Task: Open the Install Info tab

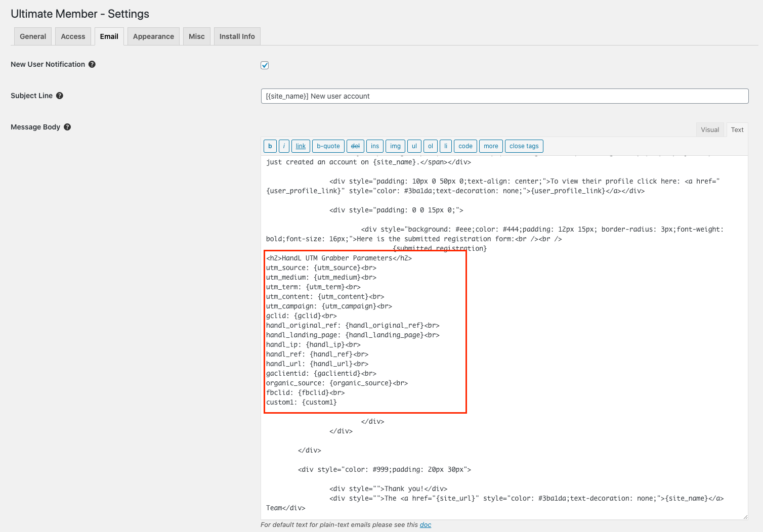Action: pyautogui.click(x=237, y=36)
